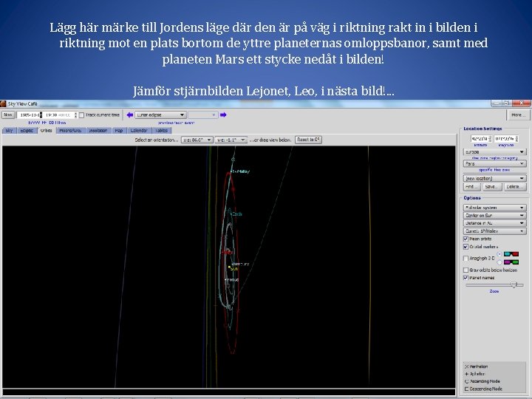Click the Zoom slider handle
This screenshot has height=399, width=532.
[514, 285]
